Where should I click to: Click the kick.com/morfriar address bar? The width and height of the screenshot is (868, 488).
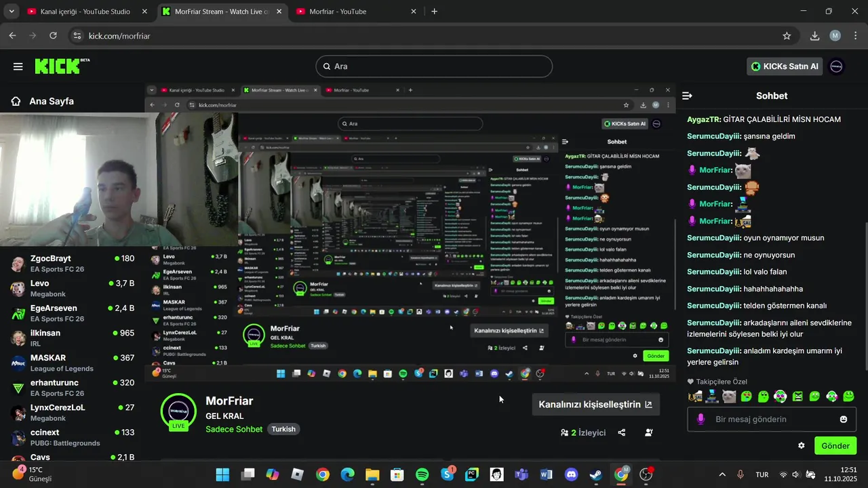coord(434,36)
